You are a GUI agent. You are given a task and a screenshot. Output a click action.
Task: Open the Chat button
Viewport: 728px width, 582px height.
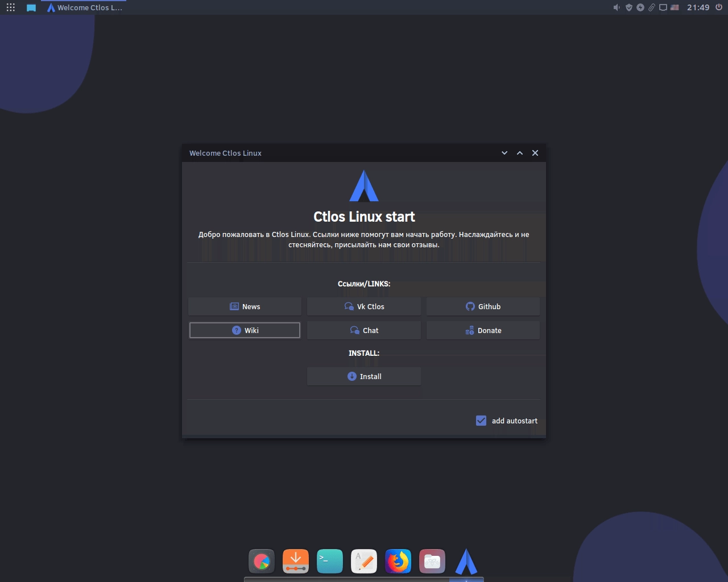tap(364, 330)
